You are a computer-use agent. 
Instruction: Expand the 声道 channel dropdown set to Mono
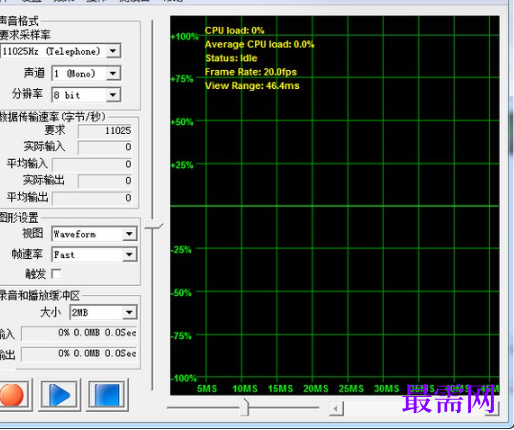click(x=86, y=73)
